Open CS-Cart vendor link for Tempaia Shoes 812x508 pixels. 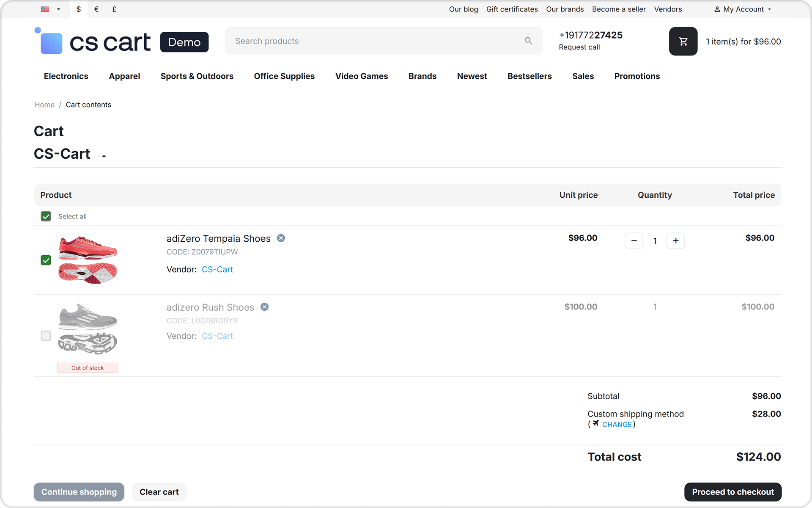(x=217, y=269)
